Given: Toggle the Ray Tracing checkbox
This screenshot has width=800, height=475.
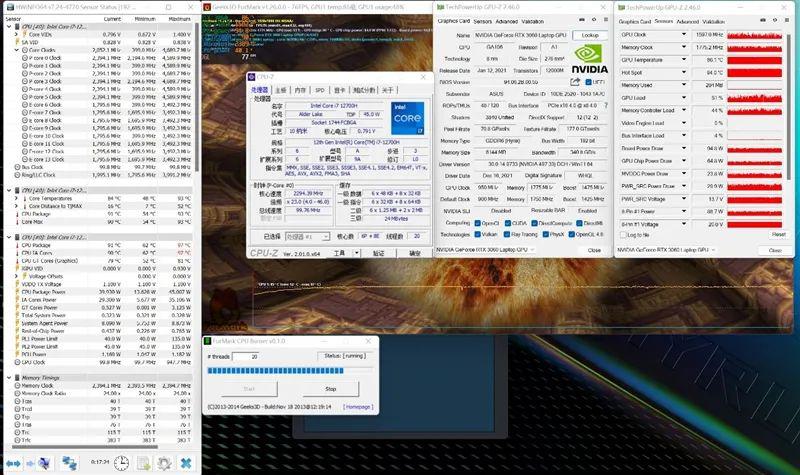Looking at the screenshot, I should click(506, 234).
